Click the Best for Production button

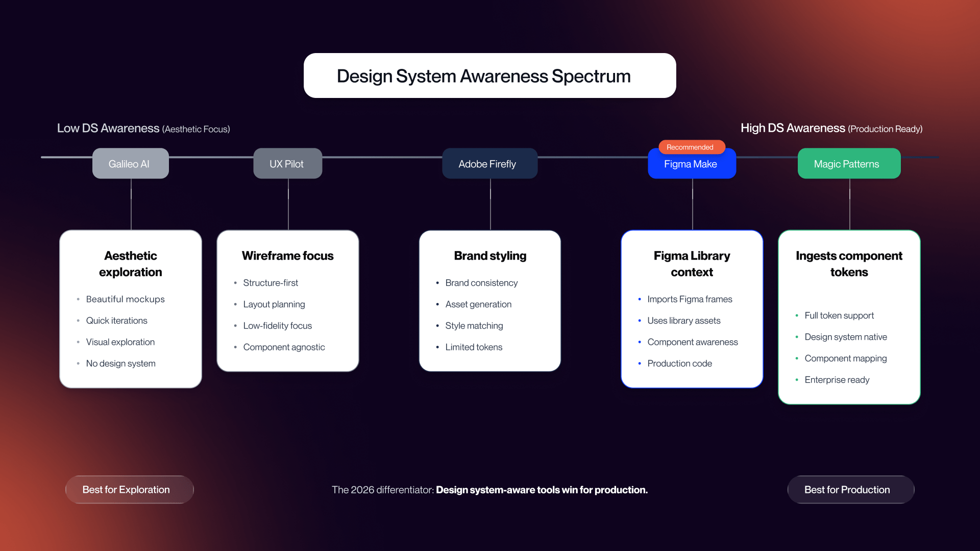(850, 489)
